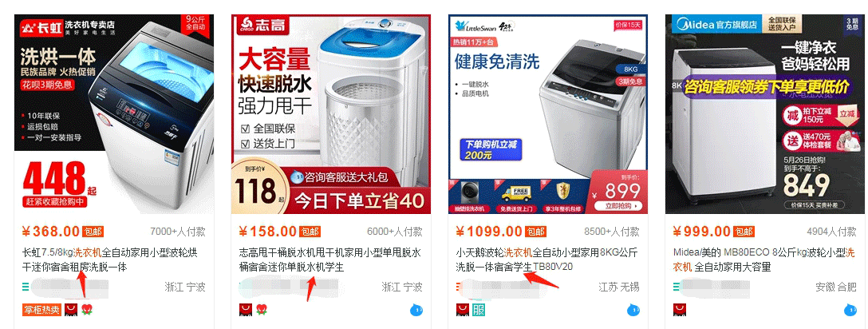
Task: Open the Midea 一键净衣 washer product image
Action: 765,114
